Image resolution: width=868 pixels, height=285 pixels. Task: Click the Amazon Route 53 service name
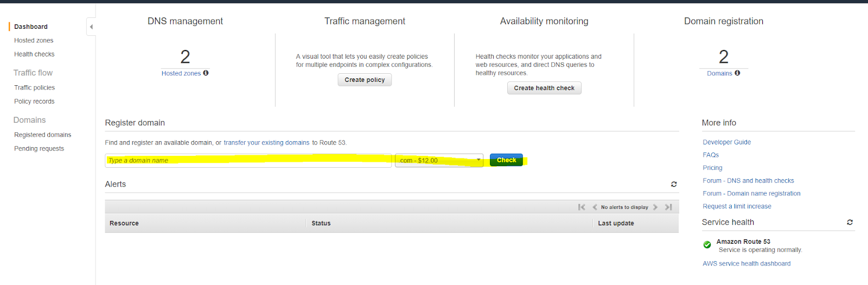[743, 242]
